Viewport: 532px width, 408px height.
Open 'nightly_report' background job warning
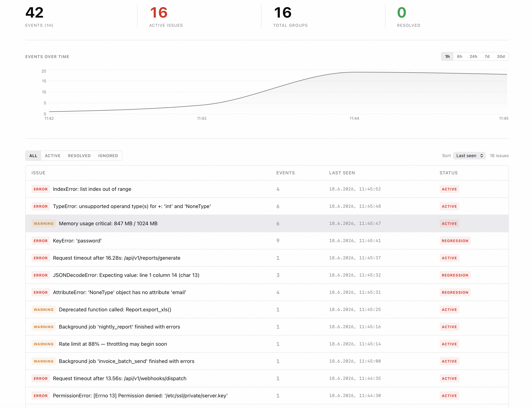tap(267, 327)
